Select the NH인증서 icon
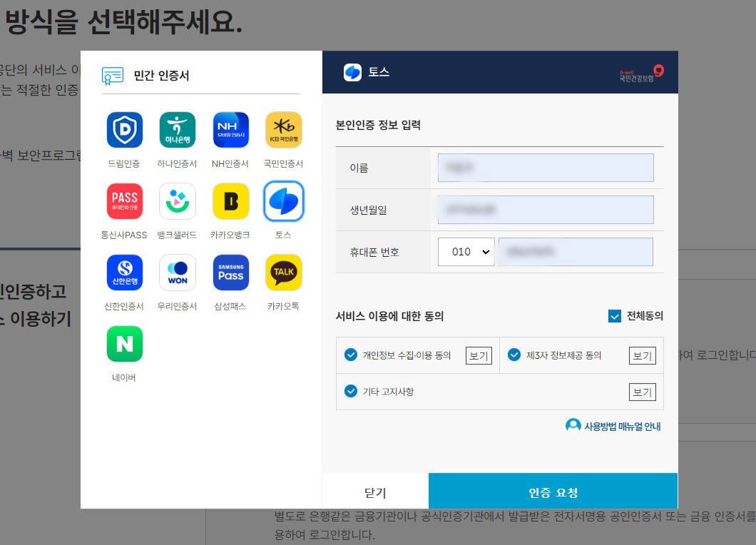 [230, 130]
